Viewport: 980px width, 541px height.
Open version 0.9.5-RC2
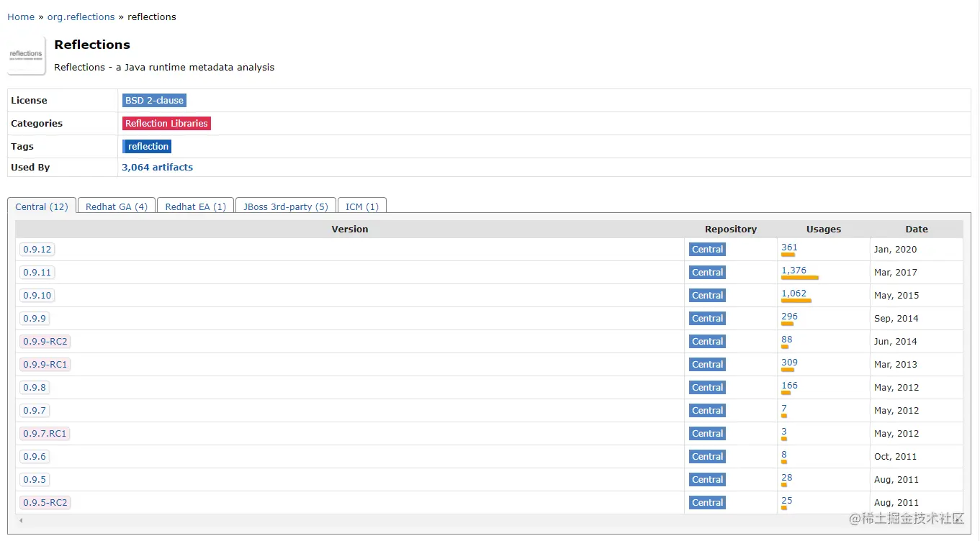pyautogui.click(x=45, y=503)
